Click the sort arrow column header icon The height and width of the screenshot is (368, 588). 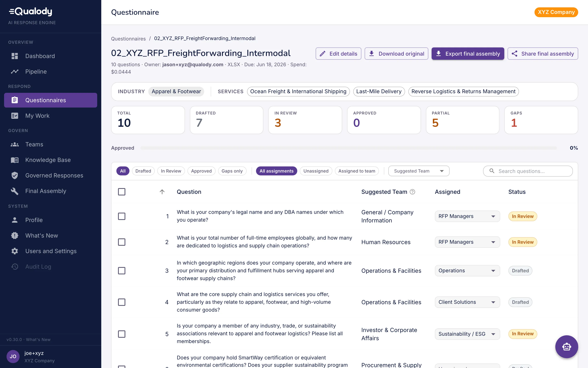pyautogui.click(x=162, y=192)
